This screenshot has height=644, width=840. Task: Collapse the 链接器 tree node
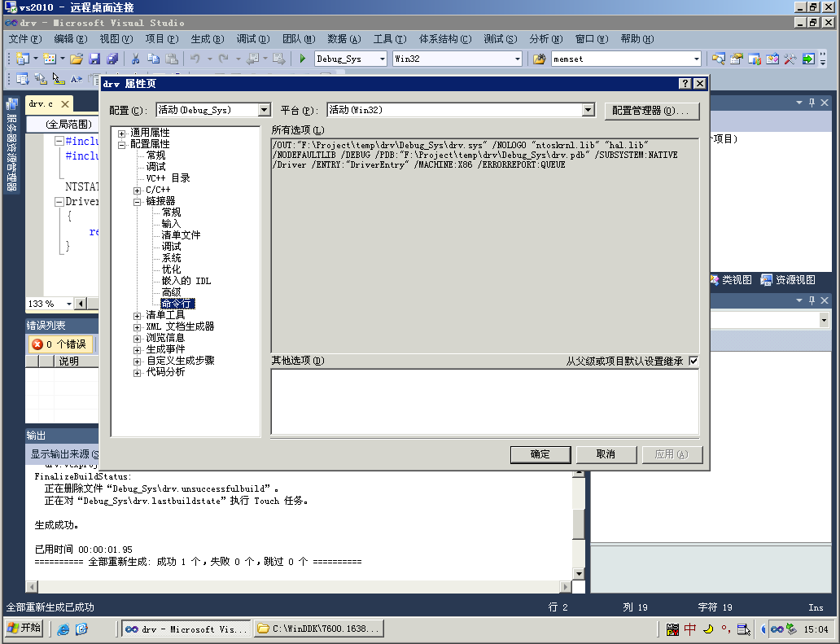click(138, 201)
